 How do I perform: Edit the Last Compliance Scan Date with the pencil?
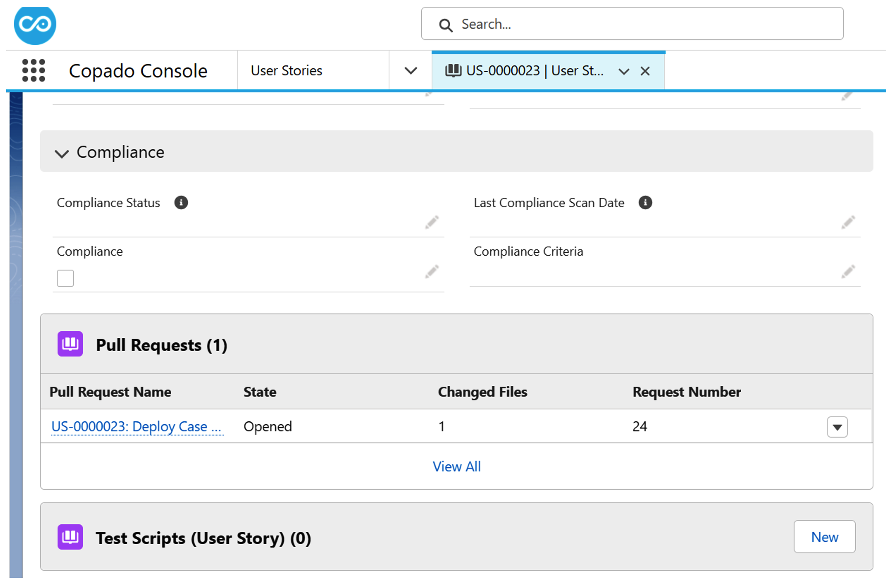click(848, 222)
